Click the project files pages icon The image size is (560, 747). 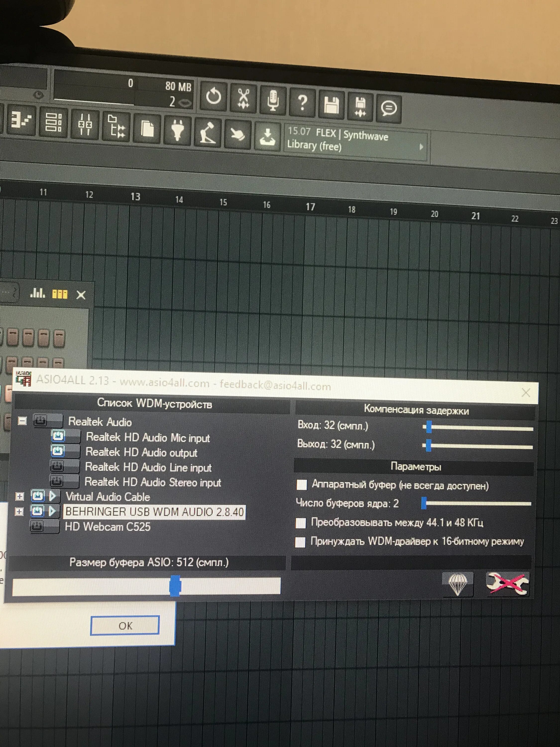tap(147, 129)
